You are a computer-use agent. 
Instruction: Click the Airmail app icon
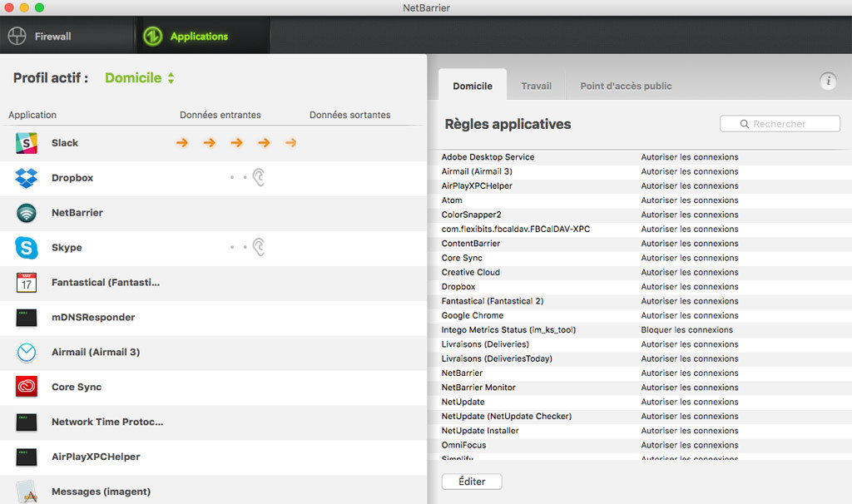coord(26,353)
